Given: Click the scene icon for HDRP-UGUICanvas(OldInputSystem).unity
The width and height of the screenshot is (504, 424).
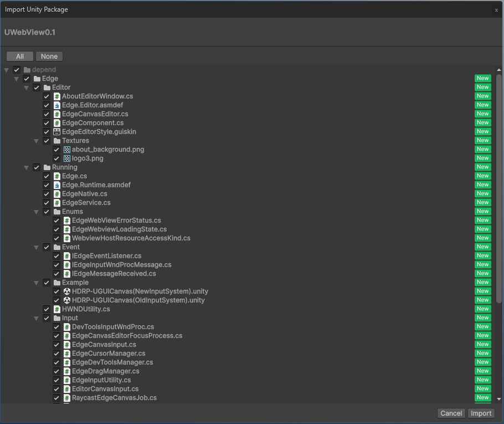Looking at the screenshot, I should click(x=65, y=300).
